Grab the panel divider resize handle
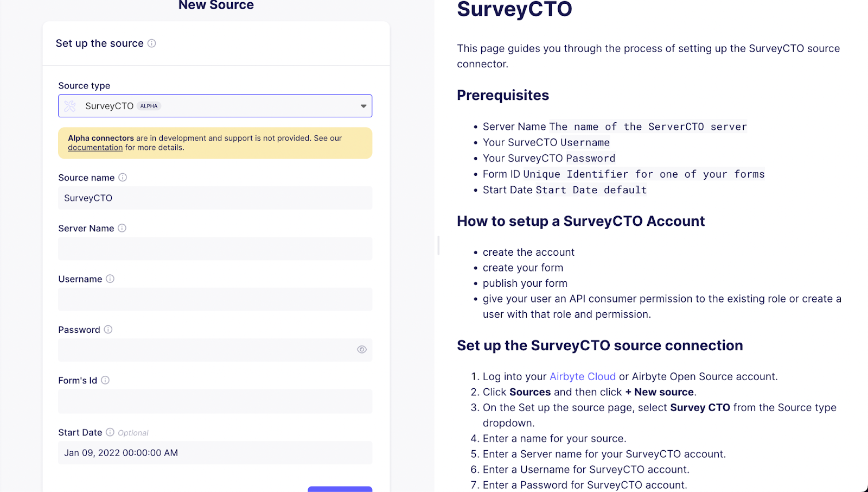868x492 pixels. point(438,245)
